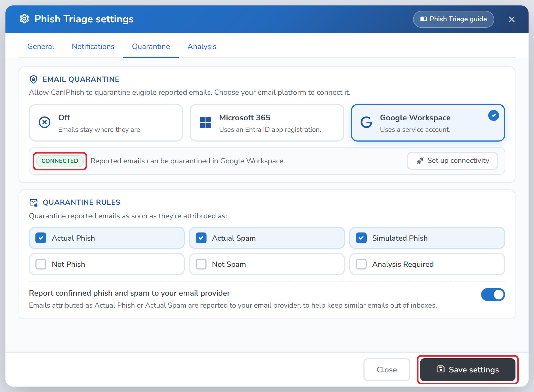This screenshot has height=392, width=534.
Task: Click Set up connectivity button
Action: pos(453,161)
